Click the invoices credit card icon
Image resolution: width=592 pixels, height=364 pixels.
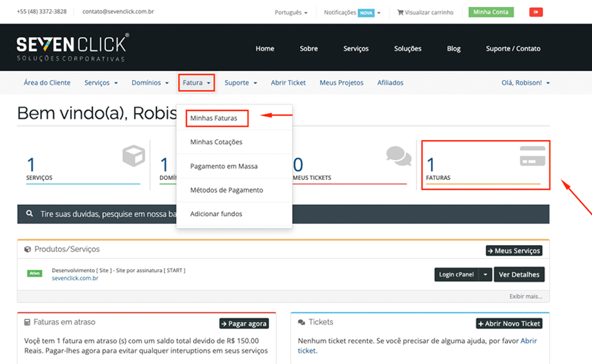[x=532, y=156]
